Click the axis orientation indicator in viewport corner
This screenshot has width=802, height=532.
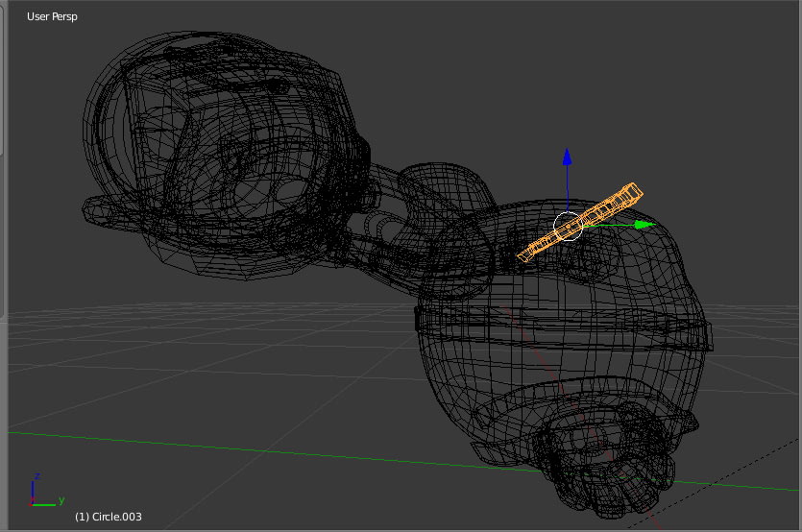tap(46, 490)
